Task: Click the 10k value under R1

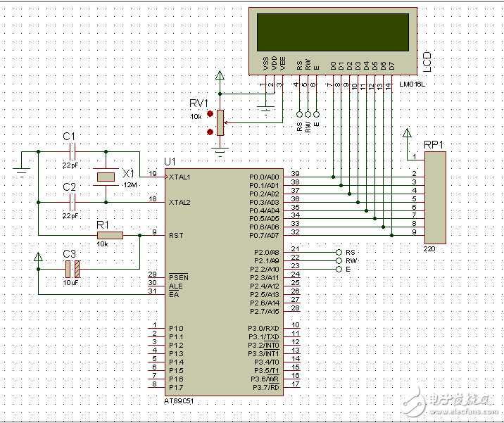Action: (x=102, y=244)
